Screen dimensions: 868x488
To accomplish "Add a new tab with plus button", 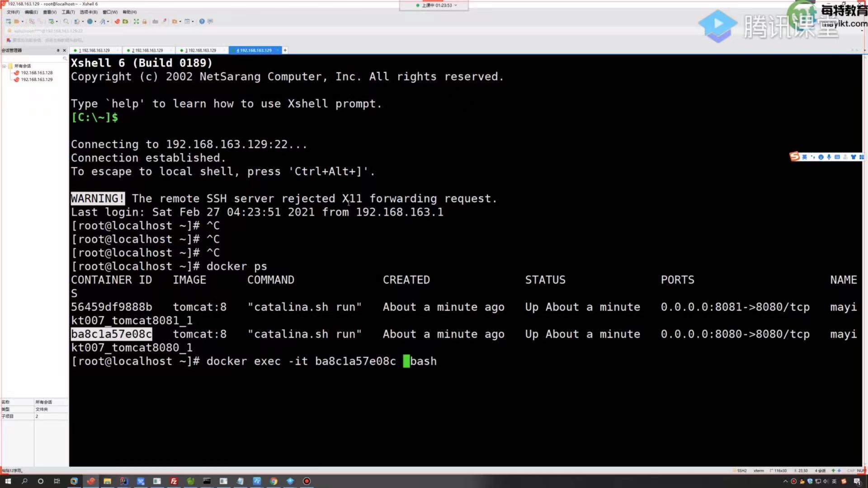I will click(285, 50).
